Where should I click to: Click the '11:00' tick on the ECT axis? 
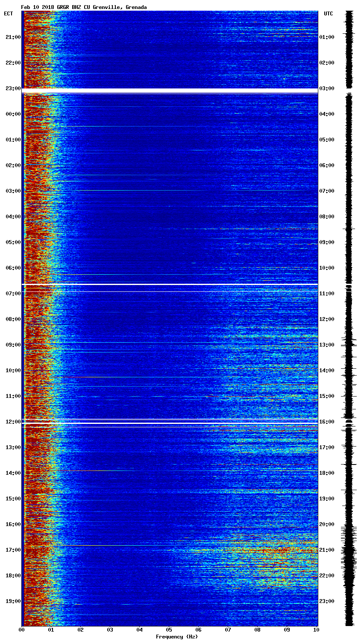coord(13,396)
